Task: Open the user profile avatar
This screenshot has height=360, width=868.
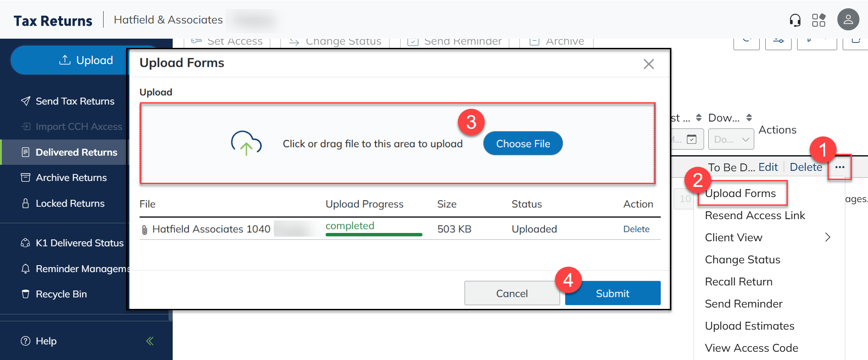Action: tap(848, 20)
